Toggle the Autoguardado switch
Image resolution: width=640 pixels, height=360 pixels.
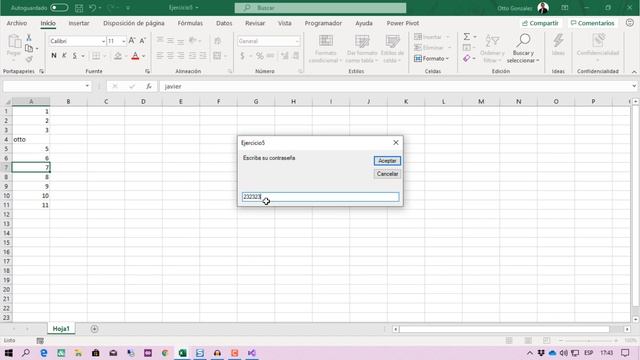pyautogui.click(x=59, y=8)
